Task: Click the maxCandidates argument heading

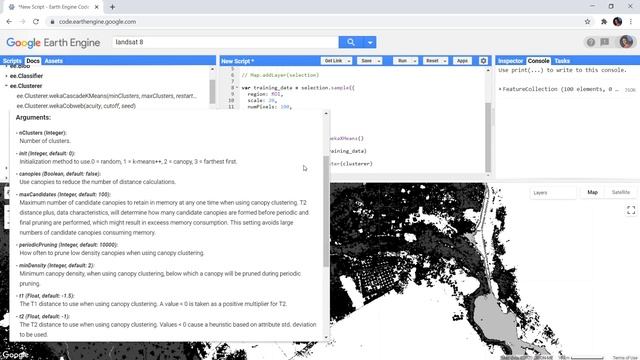Action: click(x=64, y=194)
